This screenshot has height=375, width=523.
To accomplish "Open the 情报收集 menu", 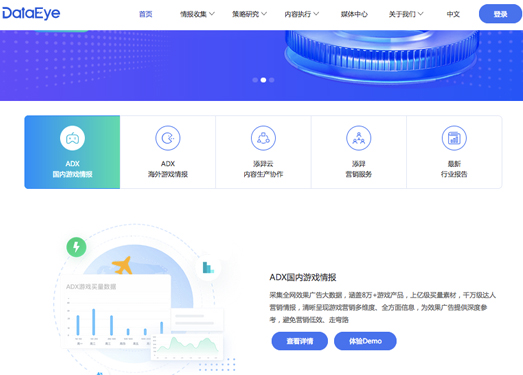I will (x=193, y=14).
